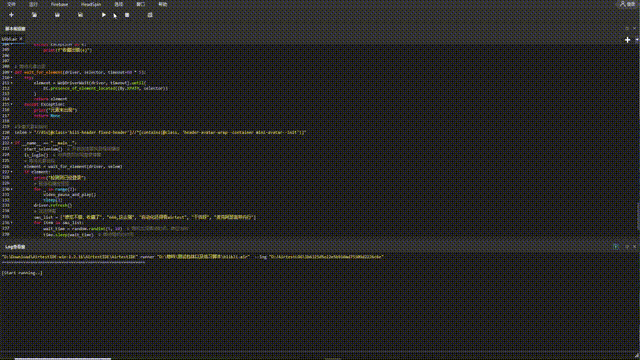Click the return None line 217

coord(47,116)
